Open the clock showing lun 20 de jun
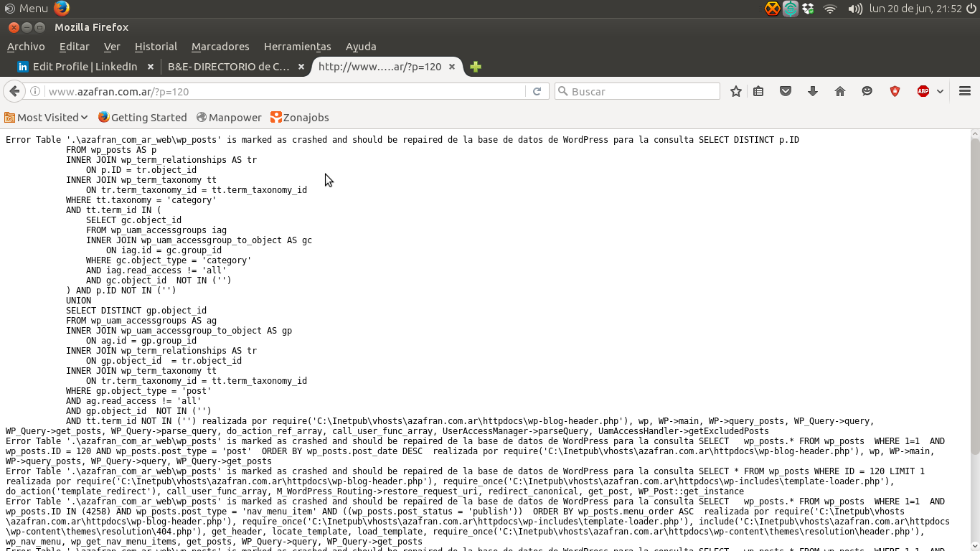This screenshot has height=551, width=980. click(915, 9)
